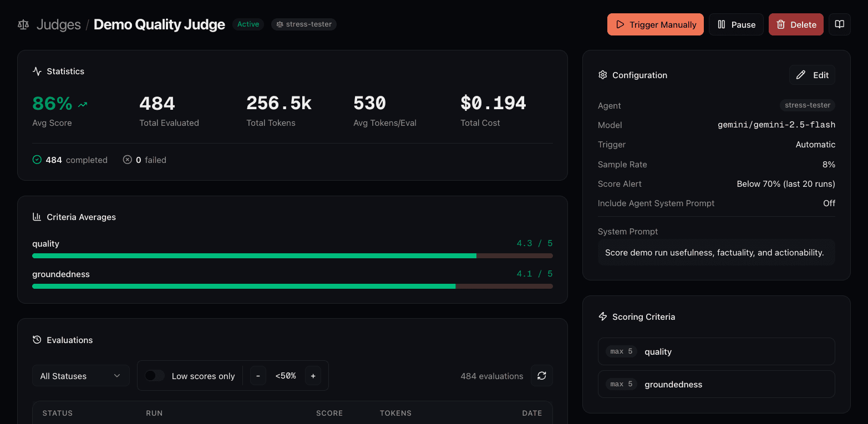Open the Judges breadcrumb link
Viewport: 868px width, 424px height.
pos(58,25)
